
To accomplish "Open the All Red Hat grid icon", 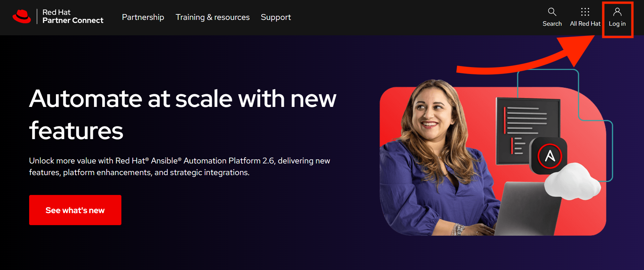I will tap(585, 12).
